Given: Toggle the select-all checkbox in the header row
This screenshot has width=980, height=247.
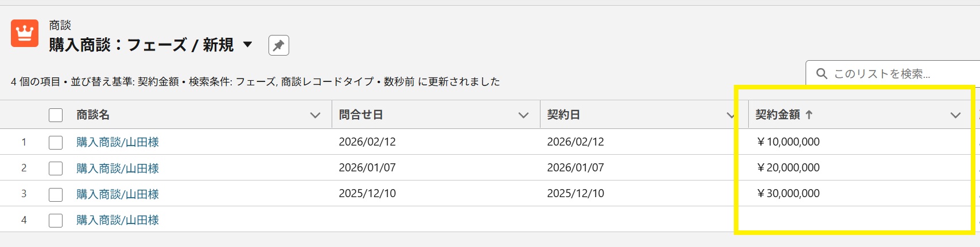Looking at the screenshot, I should (x=56, y=115).
